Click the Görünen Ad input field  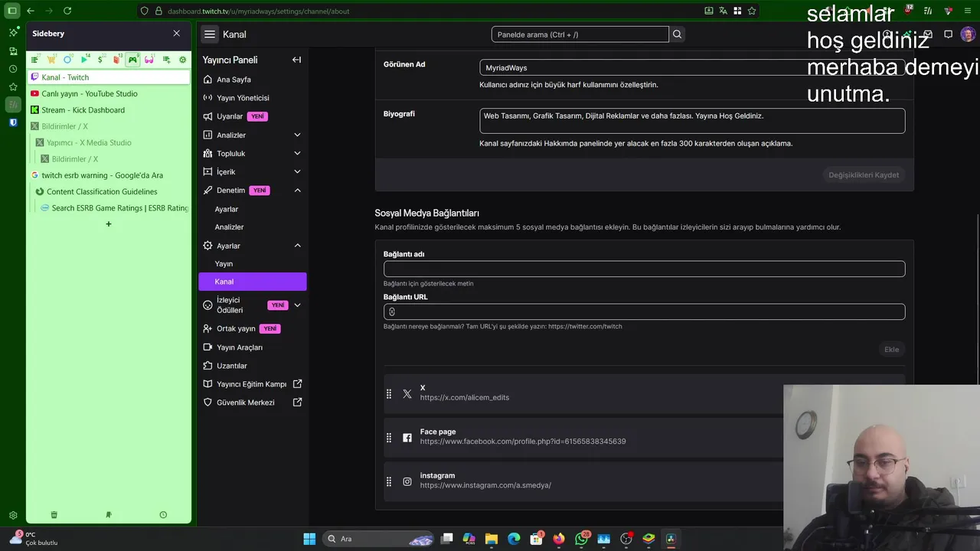[692, 67]
